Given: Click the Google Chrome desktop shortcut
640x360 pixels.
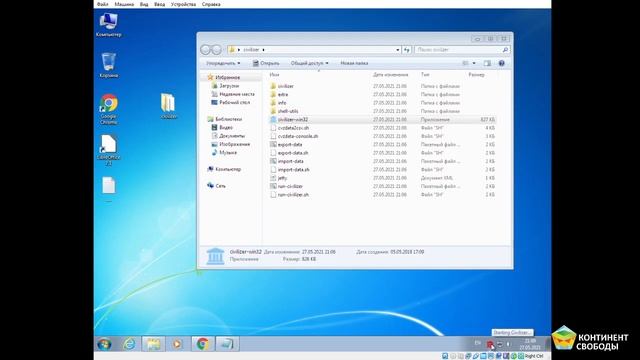Looking at the screenshot, I should [x=109, y=109].
